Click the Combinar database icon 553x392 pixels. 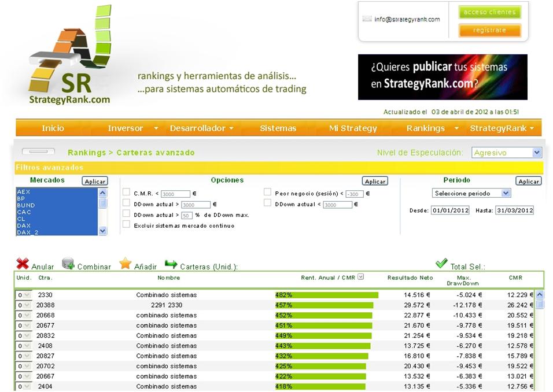pyautogui.click(x=68, y=264)
